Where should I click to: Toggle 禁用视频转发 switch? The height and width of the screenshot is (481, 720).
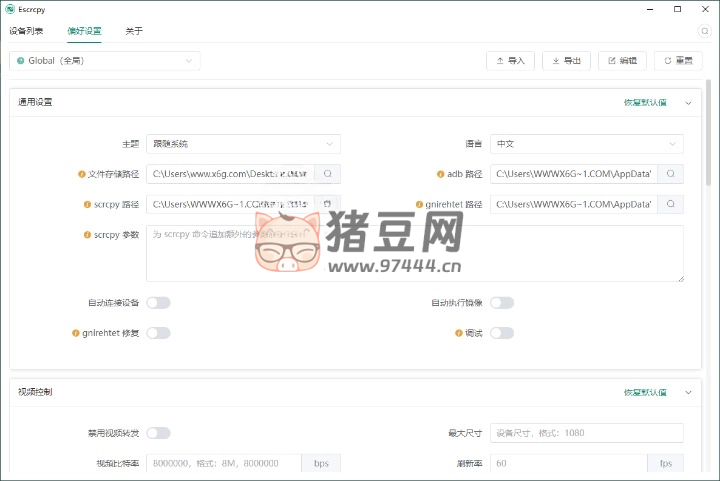158,433
